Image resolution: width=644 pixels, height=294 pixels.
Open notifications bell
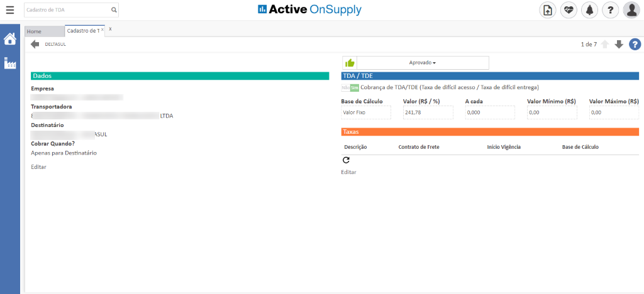[x=589, y=10]
